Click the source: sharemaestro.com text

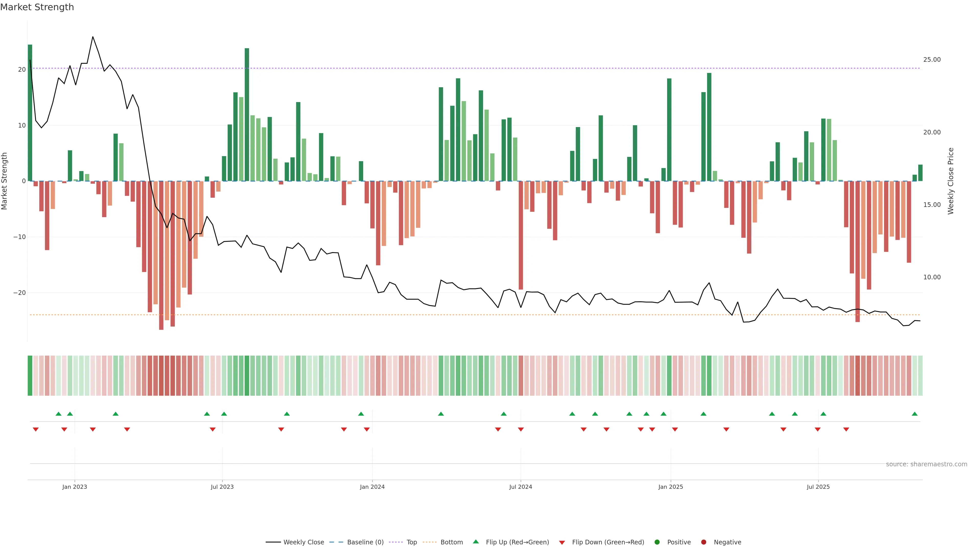coord(926,464)
